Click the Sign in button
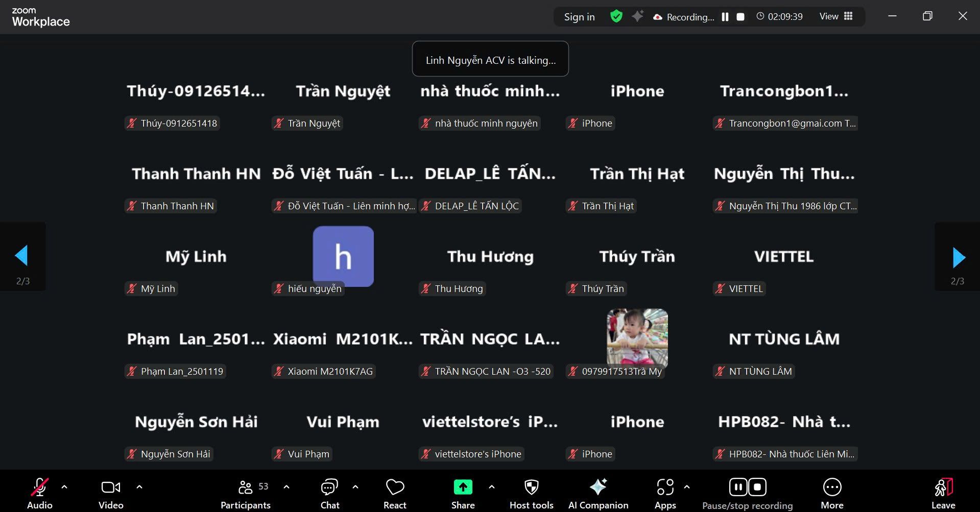 point(579,17)
